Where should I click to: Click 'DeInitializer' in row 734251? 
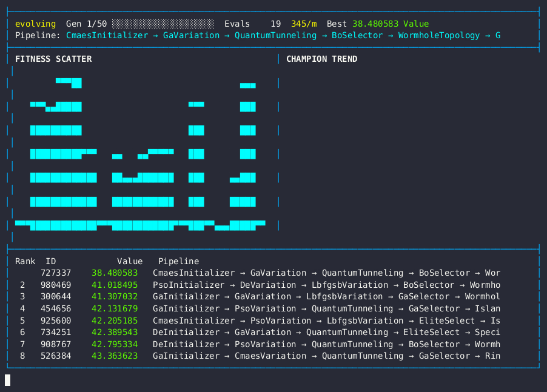186,333
